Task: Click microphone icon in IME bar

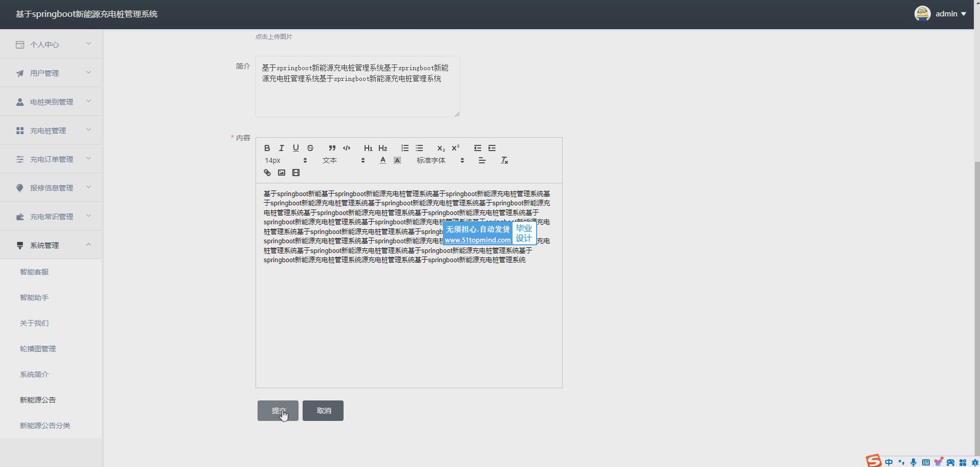Action: [913, 462]
